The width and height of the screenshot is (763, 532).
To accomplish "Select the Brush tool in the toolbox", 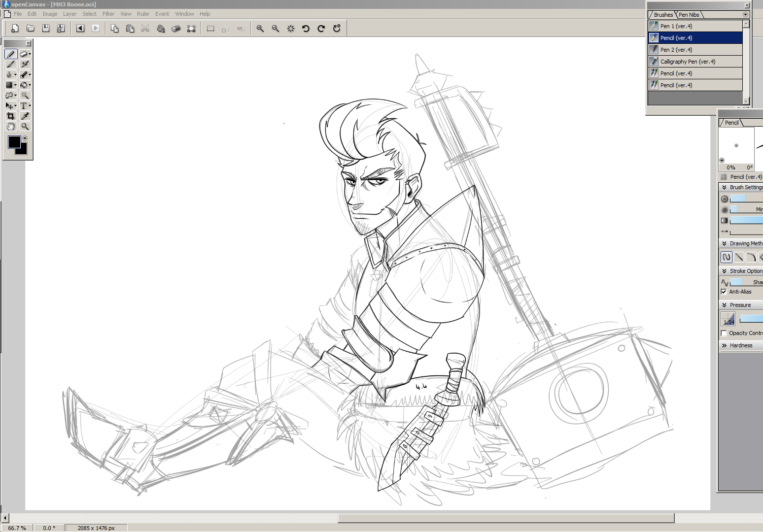I will click(x=11, y=65).
